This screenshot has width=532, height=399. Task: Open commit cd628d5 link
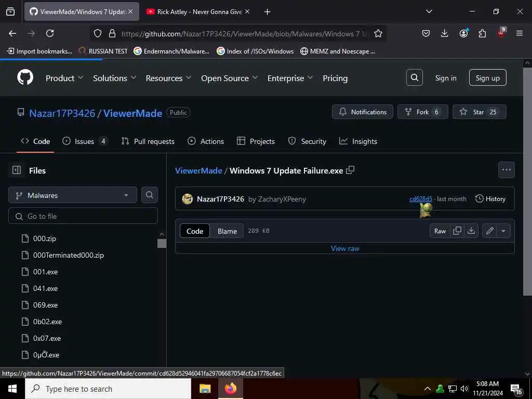(421, 199)
